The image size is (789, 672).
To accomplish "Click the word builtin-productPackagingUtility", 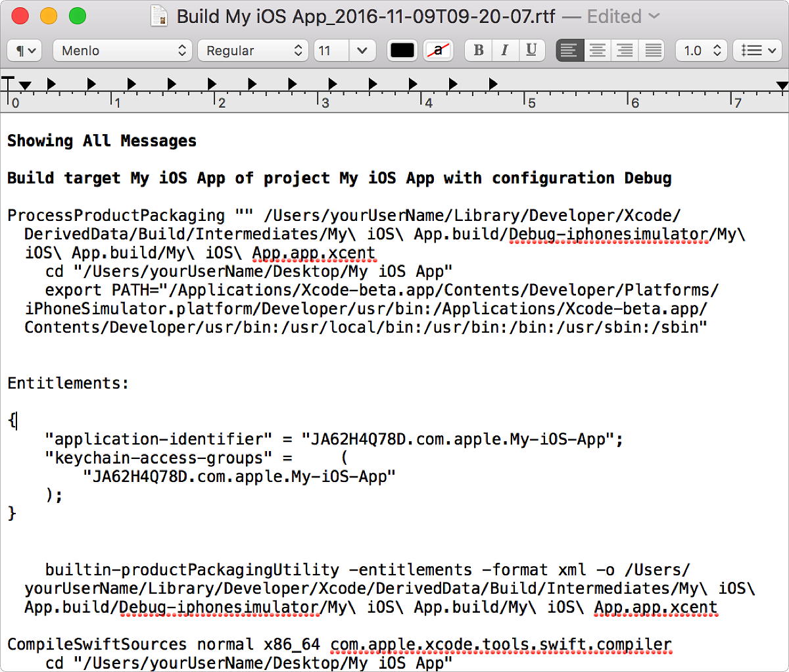I will pos(192,569).
